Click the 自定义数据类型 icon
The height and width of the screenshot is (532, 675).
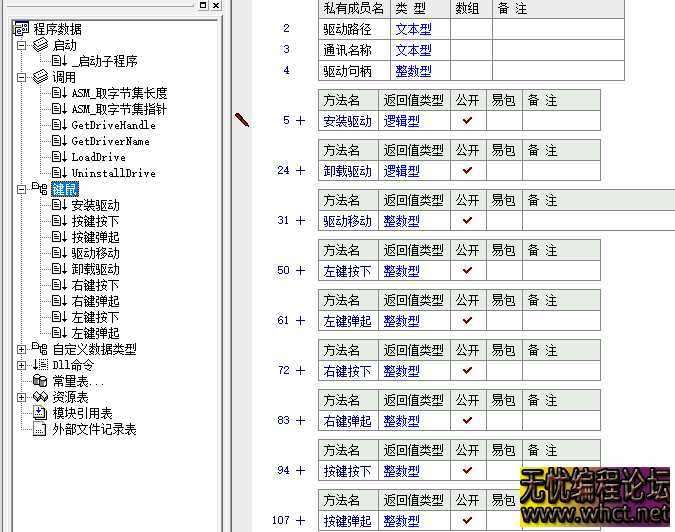40,349
